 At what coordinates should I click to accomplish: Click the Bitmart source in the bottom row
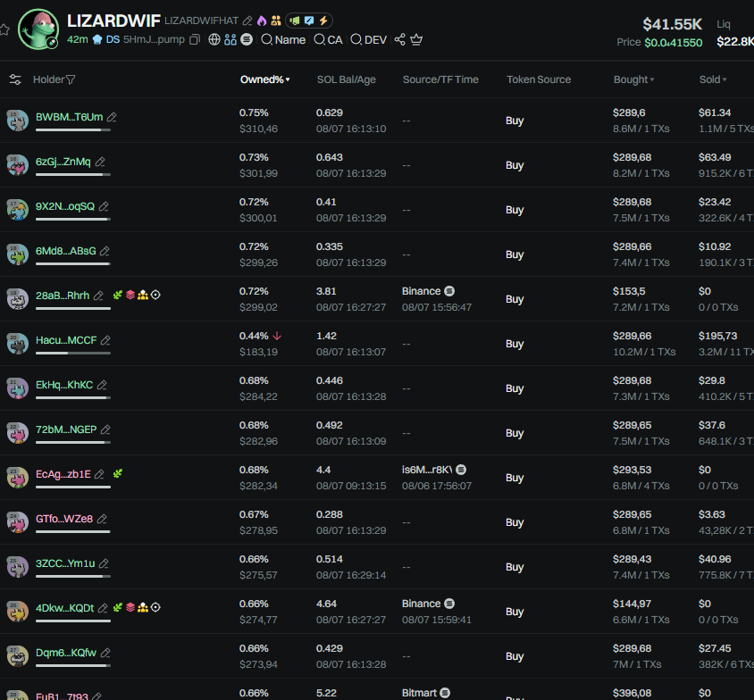coord(425,693)
